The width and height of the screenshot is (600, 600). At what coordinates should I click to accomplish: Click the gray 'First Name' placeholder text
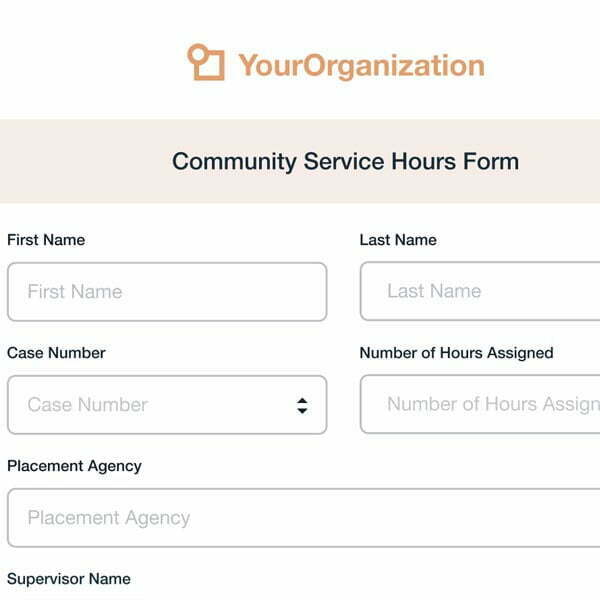pyautogui.click(x=75, y=292)
